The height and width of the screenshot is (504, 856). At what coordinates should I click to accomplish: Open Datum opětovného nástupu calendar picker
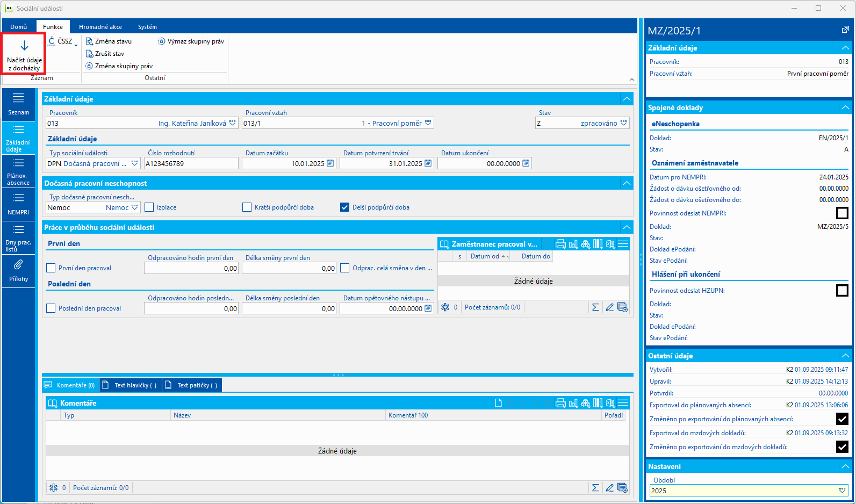(x=428, y=308)
